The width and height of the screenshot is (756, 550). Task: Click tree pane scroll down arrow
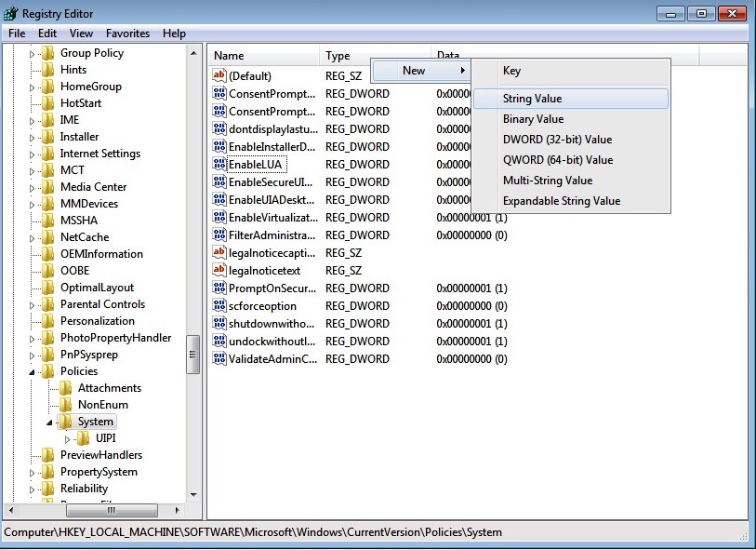point(193,494)
